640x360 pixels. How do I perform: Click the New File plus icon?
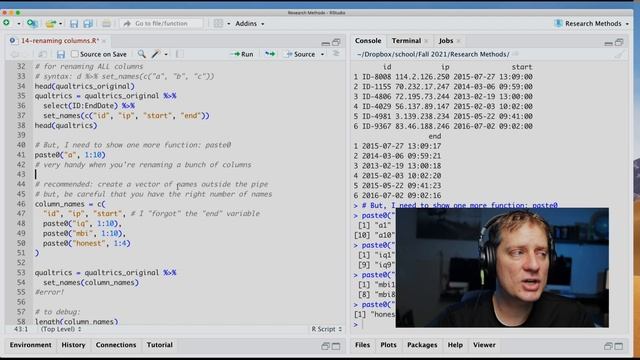(x=7, y=23)
